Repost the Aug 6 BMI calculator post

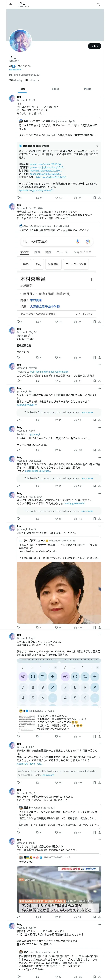[x=37, y=736]
